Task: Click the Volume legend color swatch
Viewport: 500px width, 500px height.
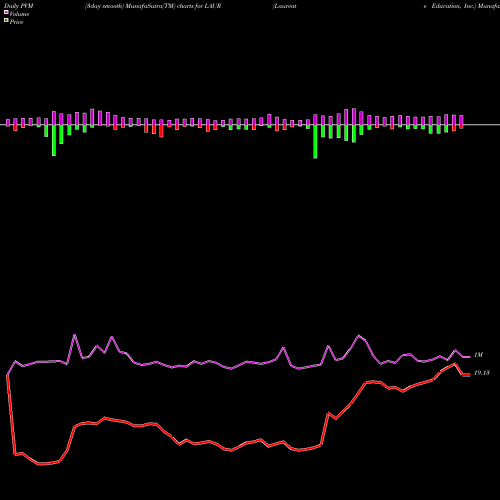Action: click(x=6, y=13)
